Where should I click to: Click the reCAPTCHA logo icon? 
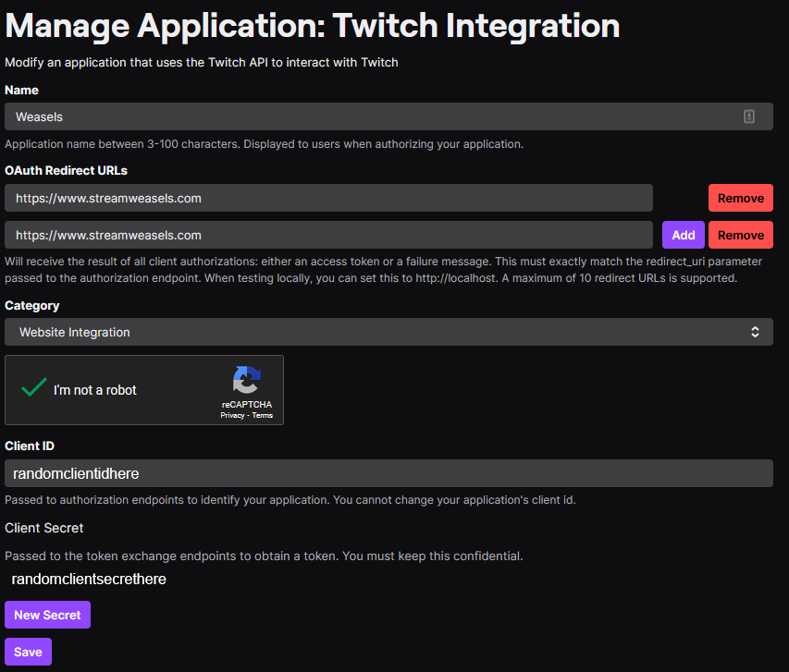(x=247, y=380)
